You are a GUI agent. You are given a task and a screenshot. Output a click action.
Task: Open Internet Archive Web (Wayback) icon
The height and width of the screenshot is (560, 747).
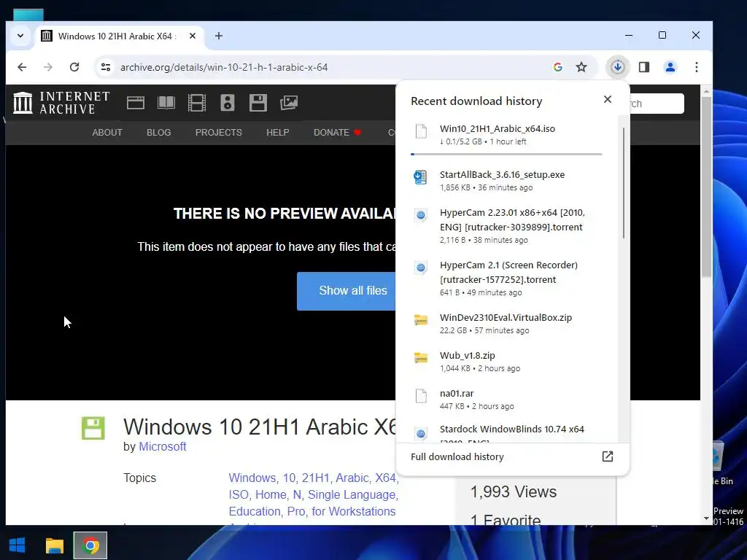[135, 102]
